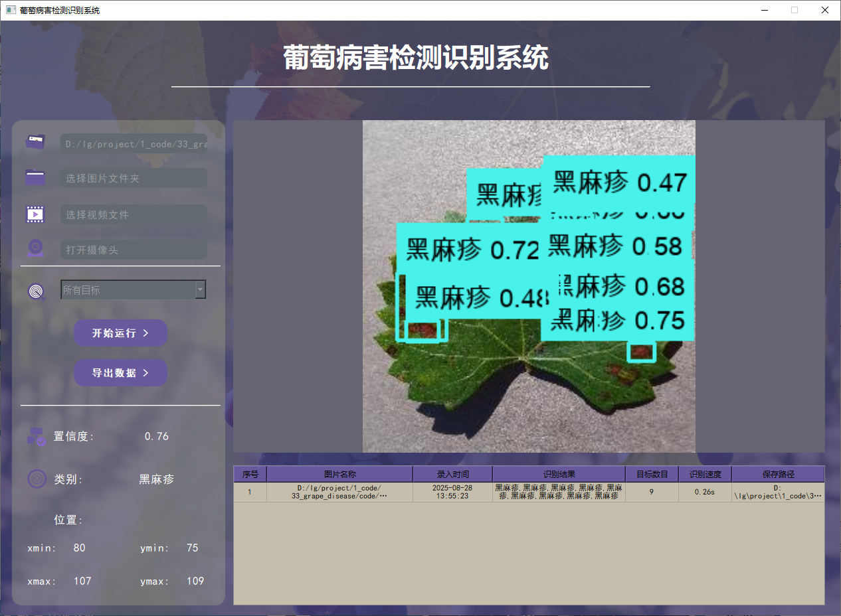Image resolution: width=841 pixels, height=616 pixels.
Task: Click the 识别速度 column header
Action: 705,474
